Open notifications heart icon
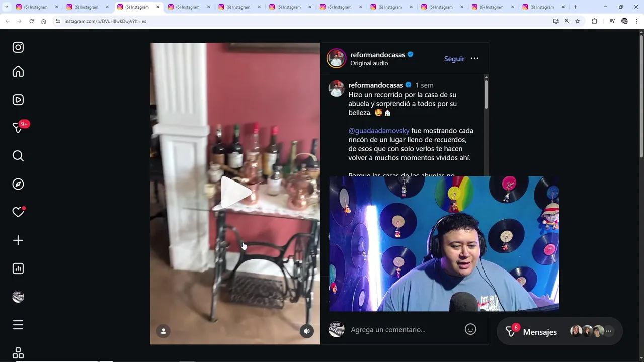Image resolution: width=644 pixels, height=362 pixels. pyautogui.click(x=18, y=212)
